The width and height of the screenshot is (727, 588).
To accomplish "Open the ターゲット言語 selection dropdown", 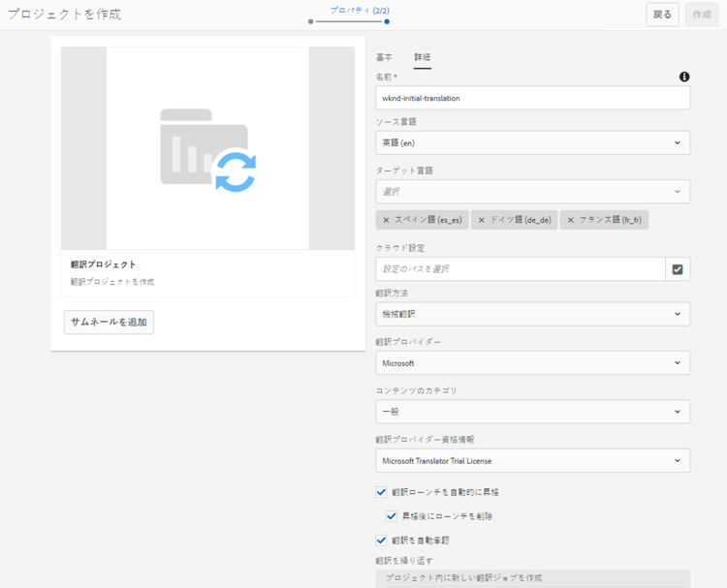I will coord(533,192).
